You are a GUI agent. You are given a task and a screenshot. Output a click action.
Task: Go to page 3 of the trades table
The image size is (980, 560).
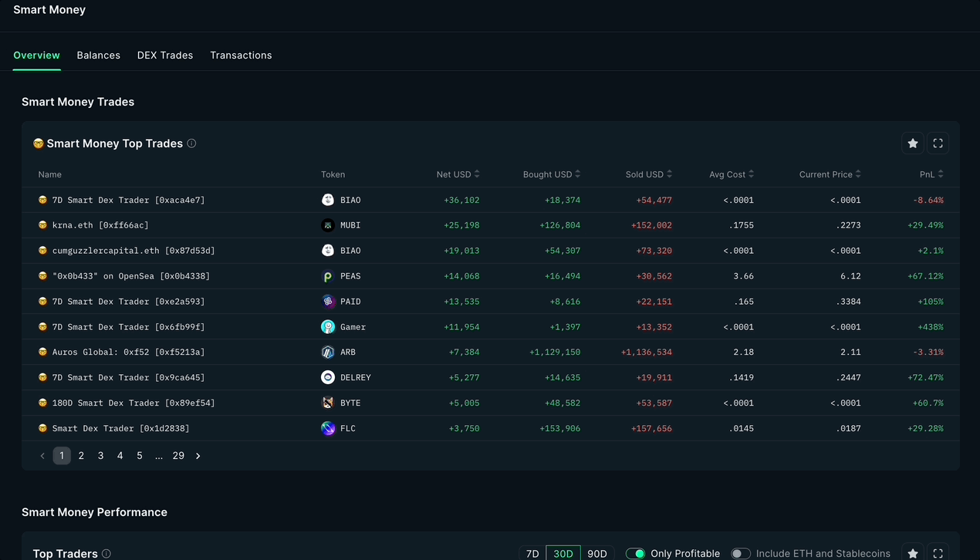click(x=100, y=455)
